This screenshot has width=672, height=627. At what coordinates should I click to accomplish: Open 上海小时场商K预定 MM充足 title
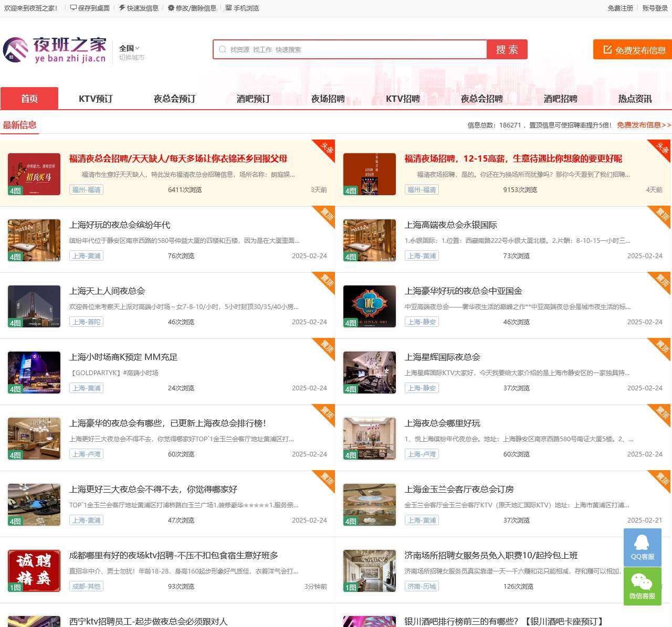[x=123, y=357]
